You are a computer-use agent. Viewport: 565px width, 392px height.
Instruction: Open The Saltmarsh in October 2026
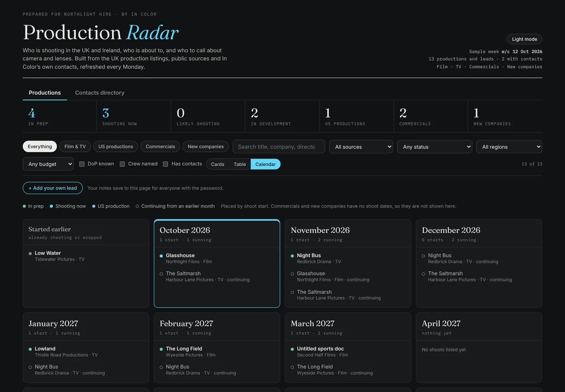pos(217,276)
